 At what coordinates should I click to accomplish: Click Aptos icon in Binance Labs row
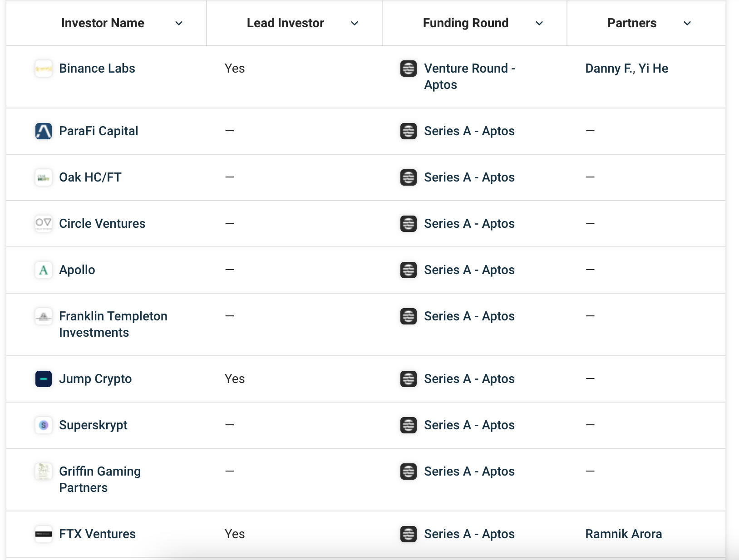pyautogui.click(x=409, y=69)
